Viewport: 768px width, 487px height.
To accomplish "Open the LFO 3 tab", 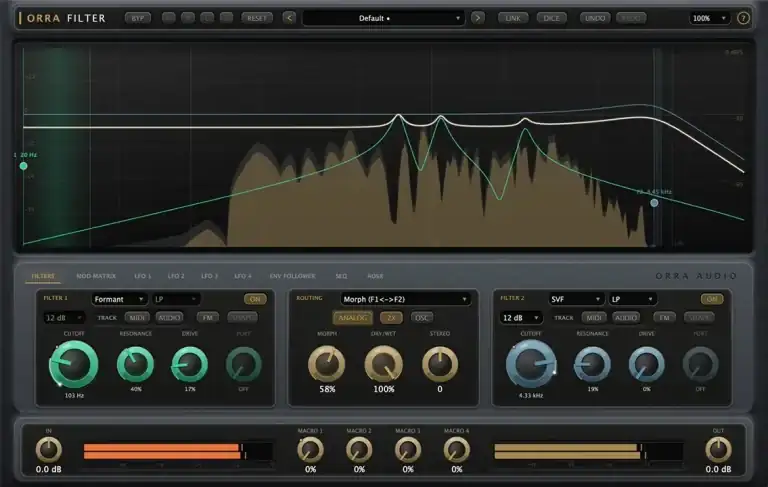I will 209,276.
